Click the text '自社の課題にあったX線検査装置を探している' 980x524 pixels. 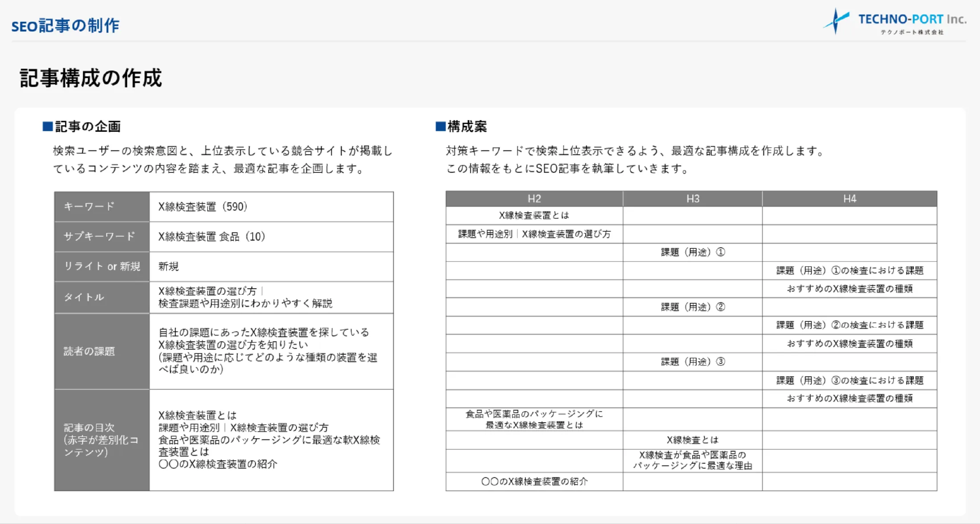(x=264, y=332)
